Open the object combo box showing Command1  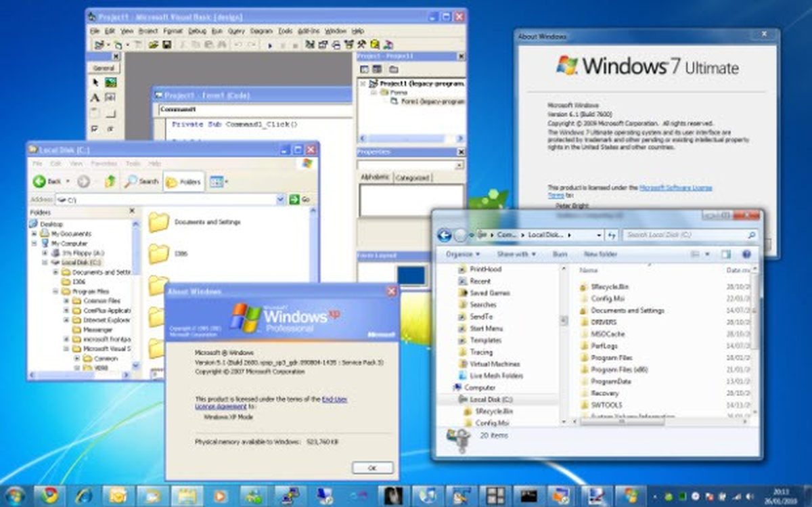pyautogui.click(x=255, y=109)
